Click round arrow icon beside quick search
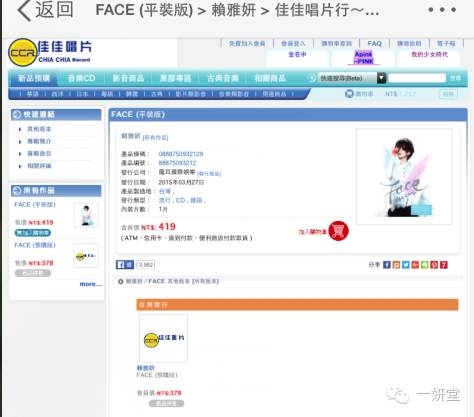The width and height of the screenshot is (474, 417). pyautogui.click(x=311, y=78)
